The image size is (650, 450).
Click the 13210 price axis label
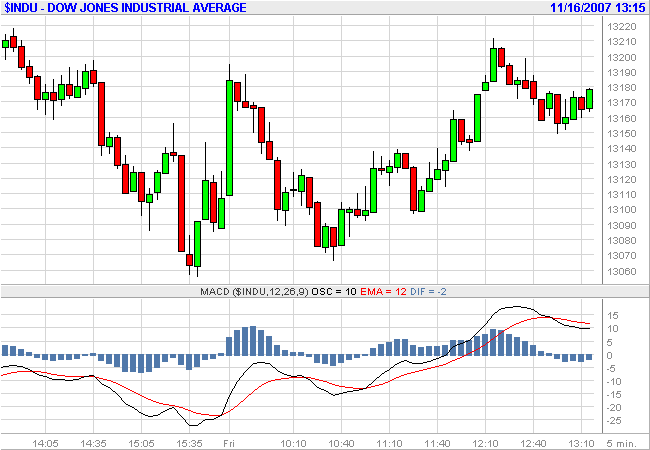coord(621,42)
